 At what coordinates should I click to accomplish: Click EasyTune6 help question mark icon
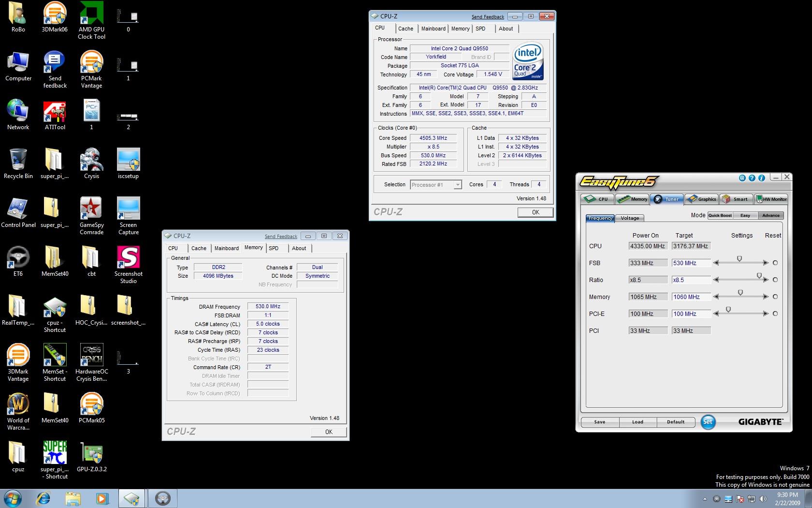752,178
